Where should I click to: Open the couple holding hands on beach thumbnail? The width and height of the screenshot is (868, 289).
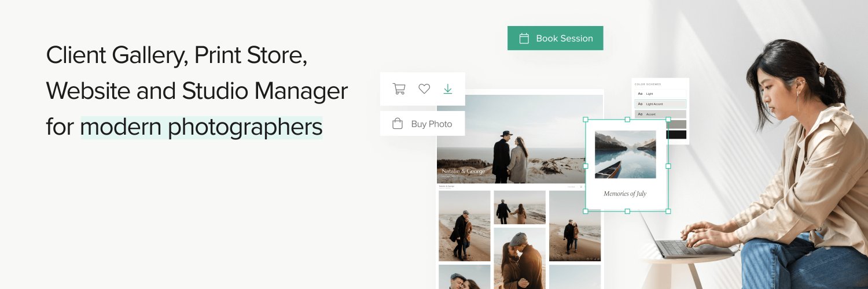(x=520, y=208)
